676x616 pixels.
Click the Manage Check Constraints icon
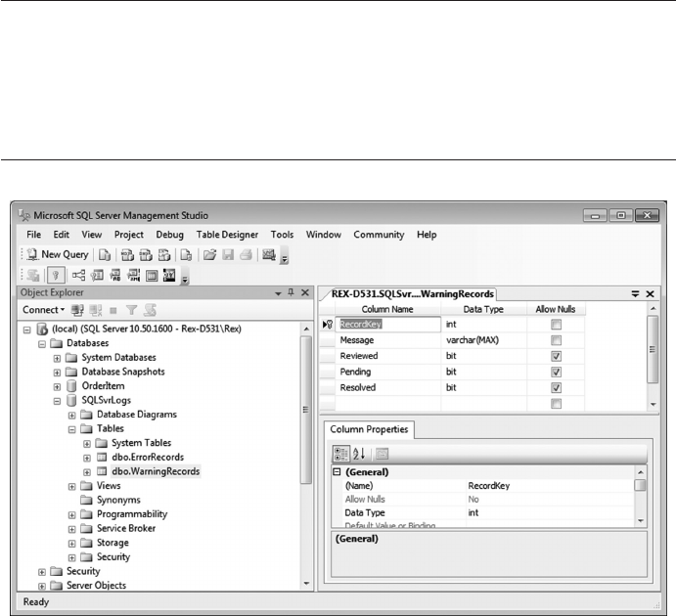click(x=152, y=276)
